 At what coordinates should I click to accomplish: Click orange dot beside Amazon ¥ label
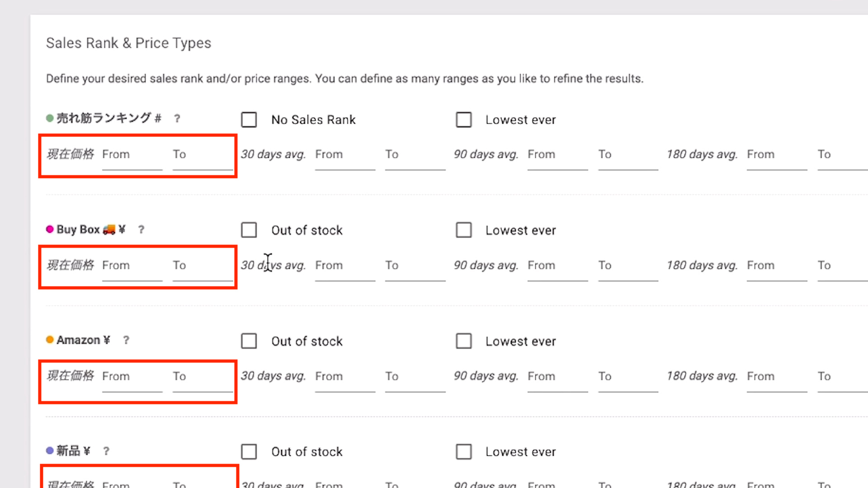(50, 340)
